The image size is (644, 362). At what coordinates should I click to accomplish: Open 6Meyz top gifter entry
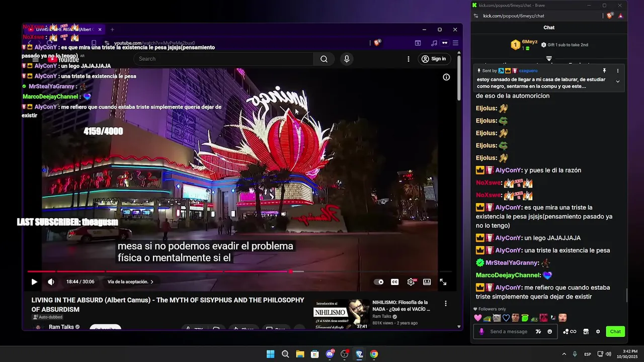click(x=524, y=45)
